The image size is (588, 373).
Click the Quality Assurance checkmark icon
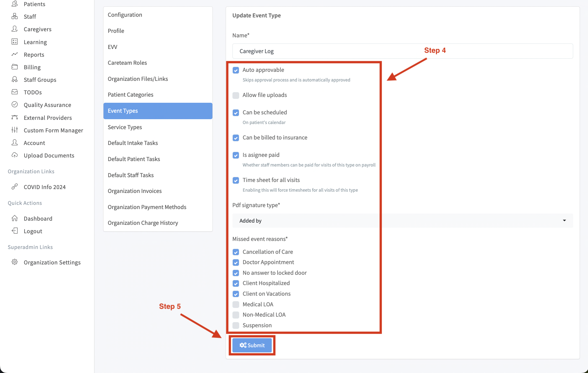click(15, 105)
